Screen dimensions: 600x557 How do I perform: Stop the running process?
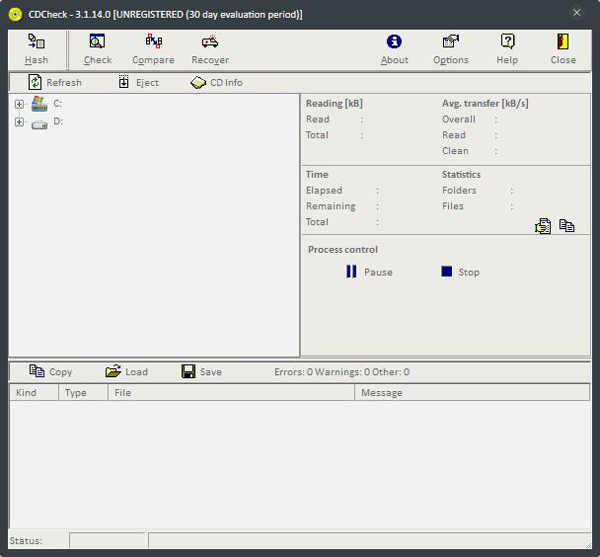pos(460,272)
